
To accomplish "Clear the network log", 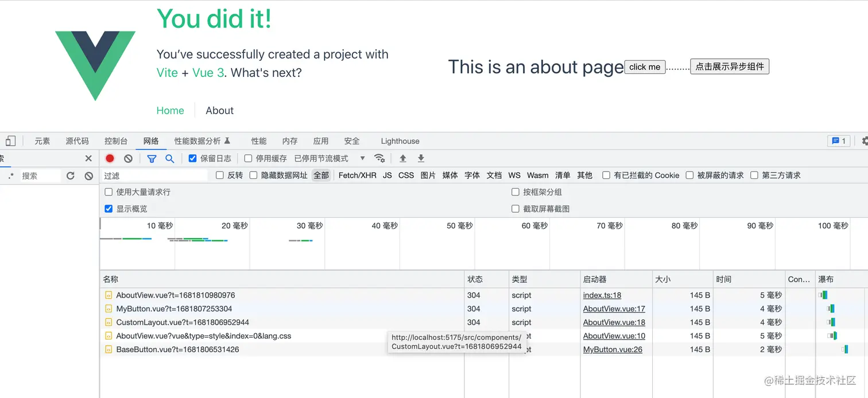I will tap(128, 158).
